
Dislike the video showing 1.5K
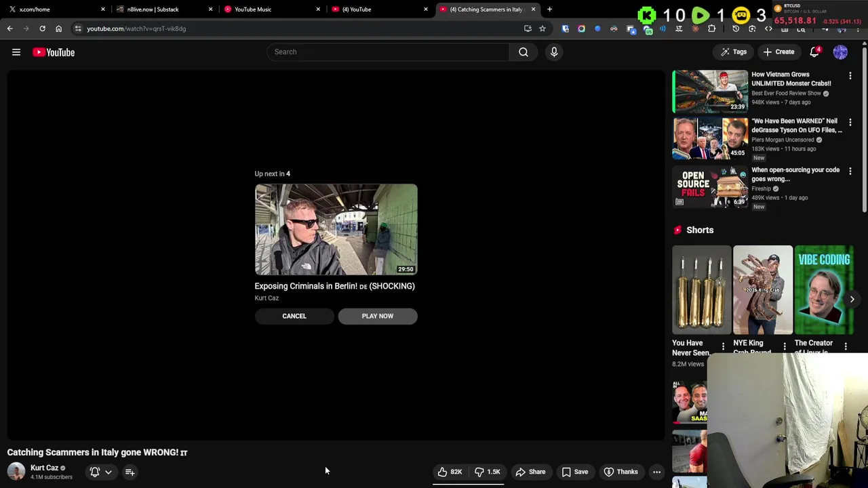[x=488, y=472]
